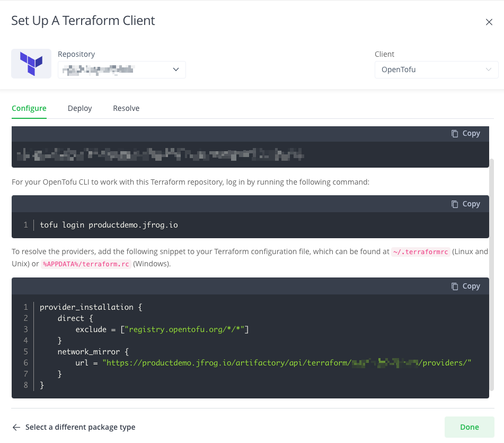
Task: Open the Repository dropdown
Action: click(121, 70)
